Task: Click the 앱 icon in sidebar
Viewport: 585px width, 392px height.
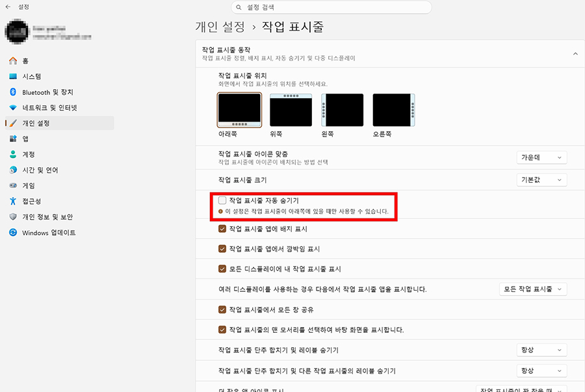Action: 13,138
